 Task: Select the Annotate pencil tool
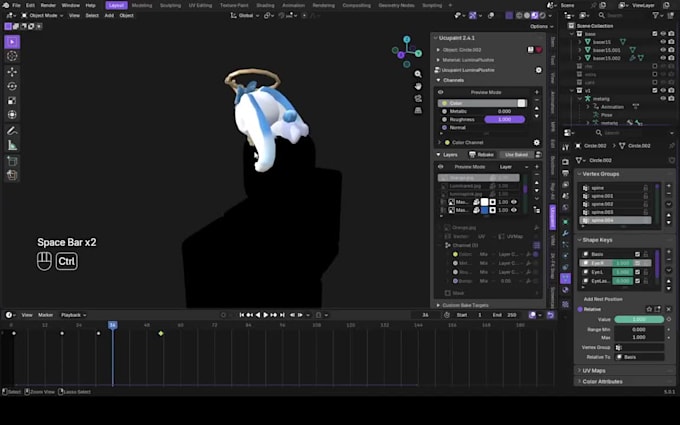(x=12, y=131)
